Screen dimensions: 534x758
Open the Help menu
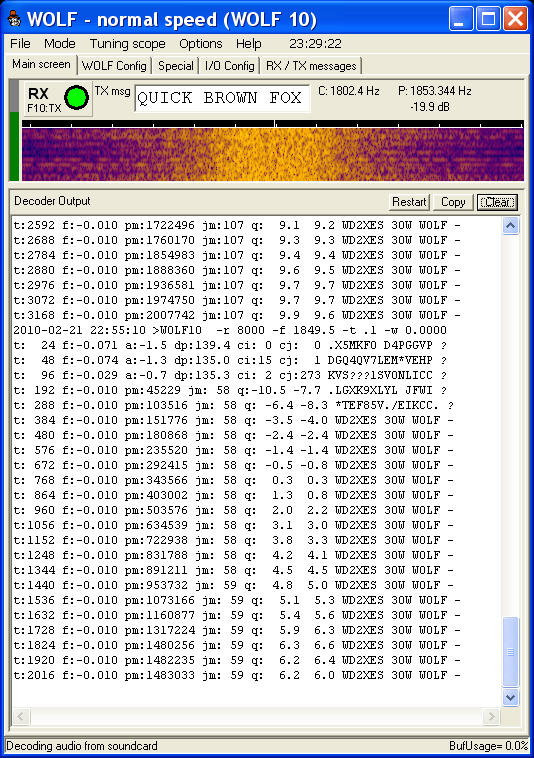click(x=248, y=44)
